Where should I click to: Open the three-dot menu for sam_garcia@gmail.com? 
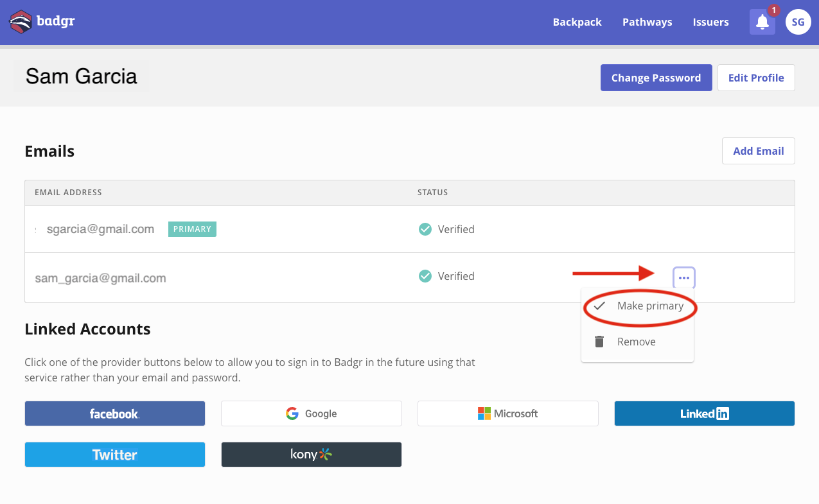click(684, 278)
